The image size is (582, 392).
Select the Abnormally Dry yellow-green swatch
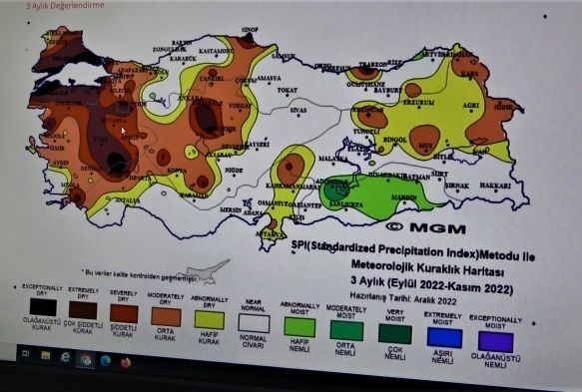[x=210, y=319]
